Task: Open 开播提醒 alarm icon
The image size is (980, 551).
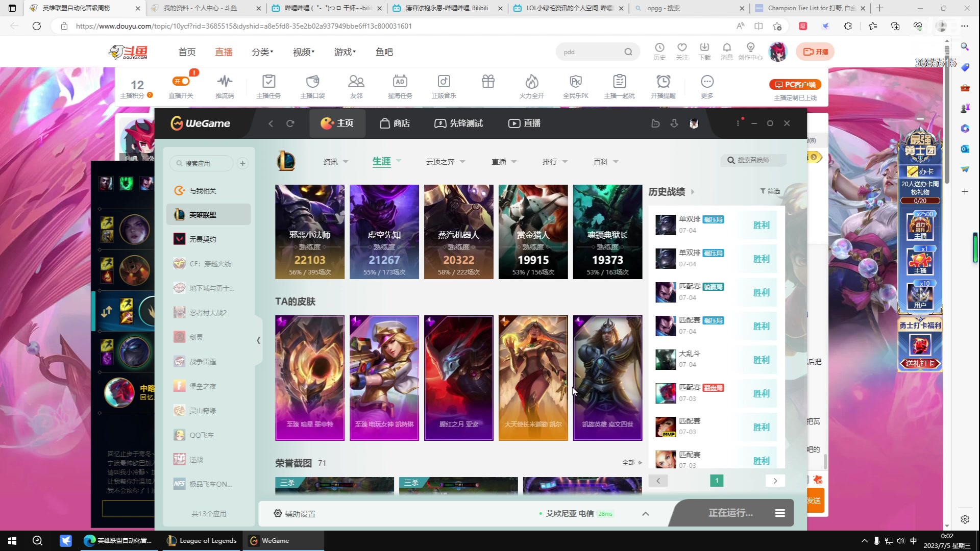Action: click(x=663, y=86)
